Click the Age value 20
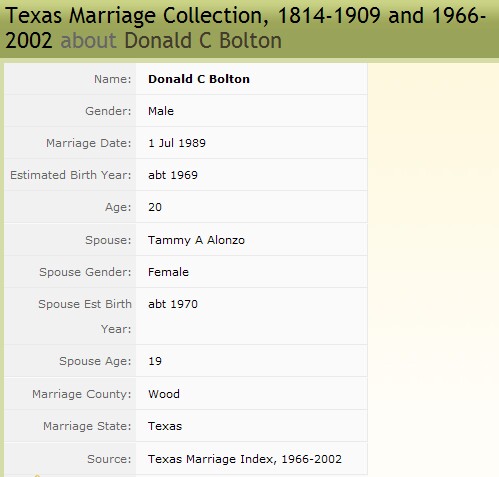Image resolution: width=499 pixels, height=477 pixels. pos(155,207)
